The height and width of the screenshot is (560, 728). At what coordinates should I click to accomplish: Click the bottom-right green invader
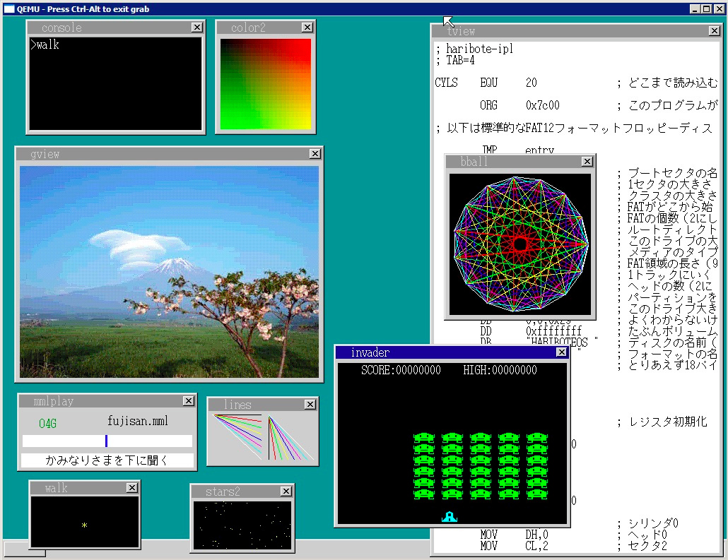point(537,494)
